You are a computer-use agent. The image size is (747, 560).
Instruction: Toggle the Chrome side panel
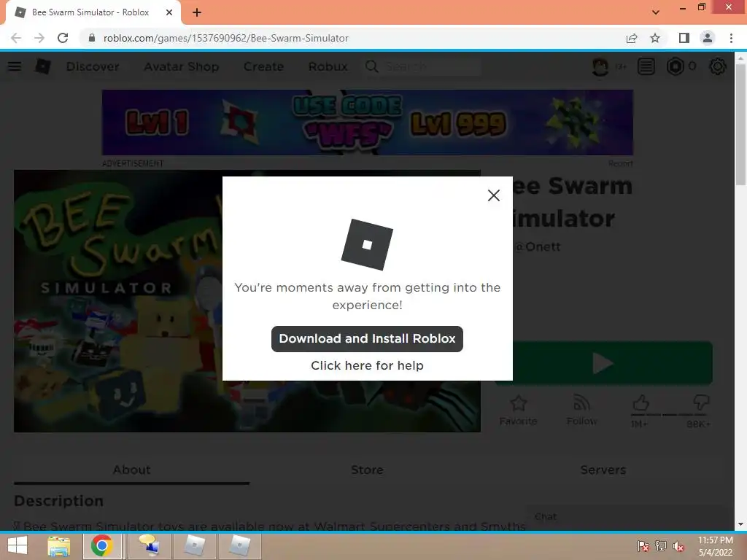coord(684,38)
